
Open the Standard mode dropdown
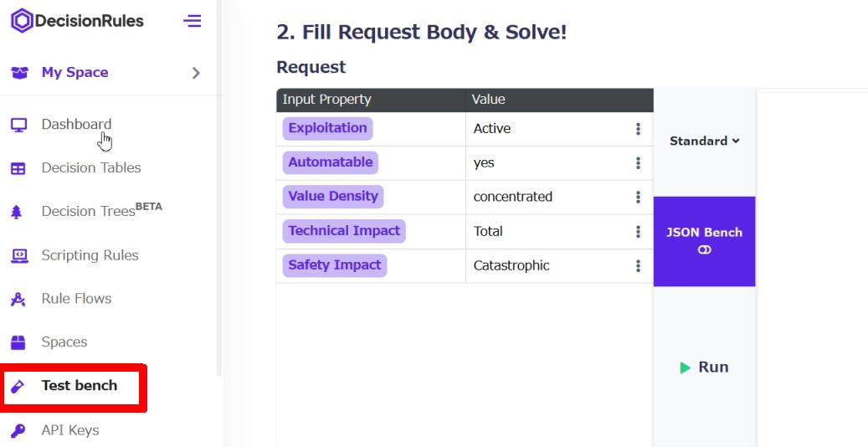pos(704,141)
